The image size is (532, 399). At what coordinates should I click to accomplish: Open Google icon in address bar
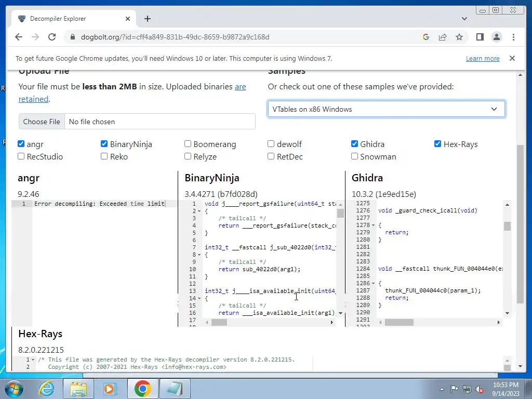[x=426, y=37]
